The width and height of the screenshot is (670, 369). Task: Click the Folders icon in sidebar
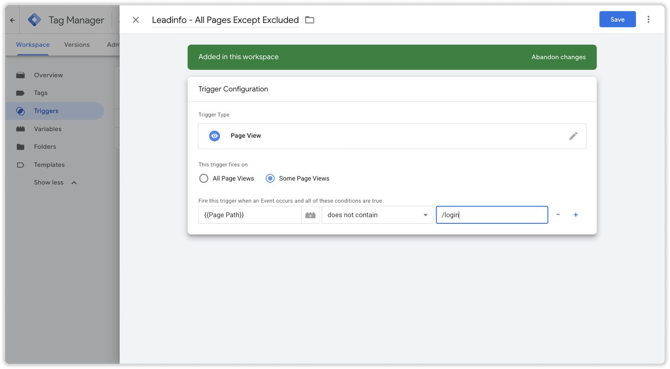(x=21, y=147)
